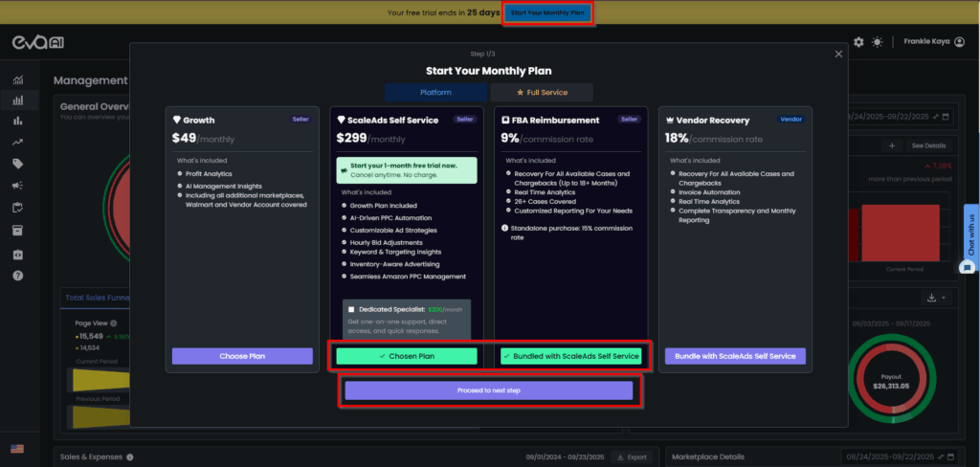Click the user avatar icon beside Frankie Kaya
The image size is (980, 467).
click(959, 42)
